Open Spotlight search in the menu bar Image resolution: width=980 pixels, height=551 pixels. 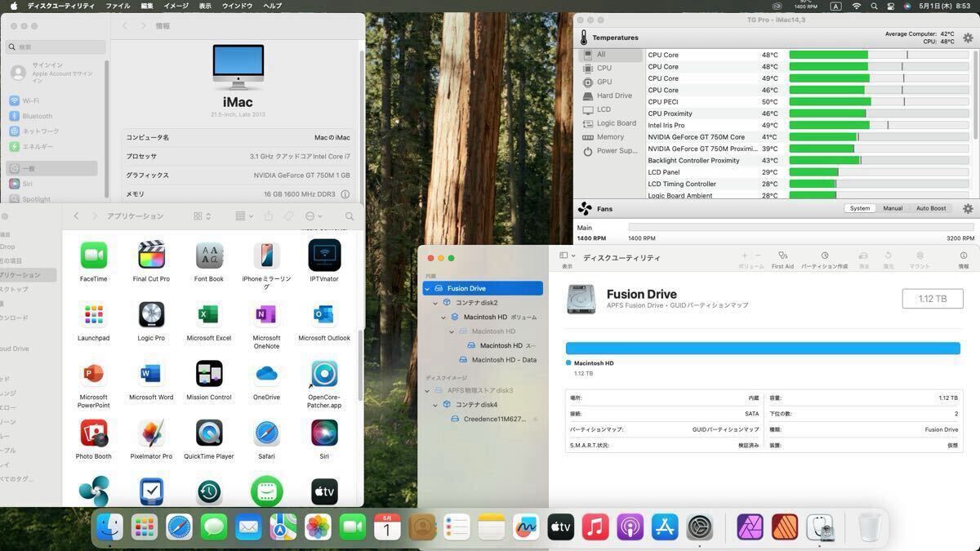click(874, 6)
